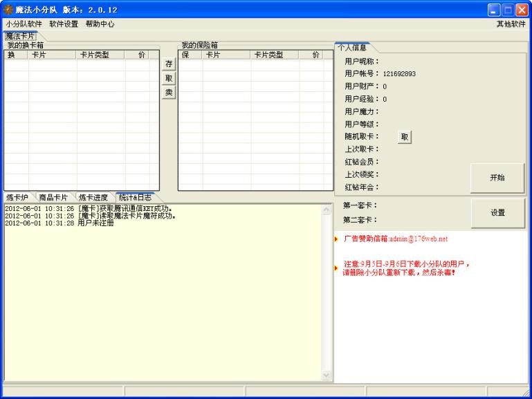532x399 pixels.
Task: Open the 其他软件 menu
Action: coord(511,24)
